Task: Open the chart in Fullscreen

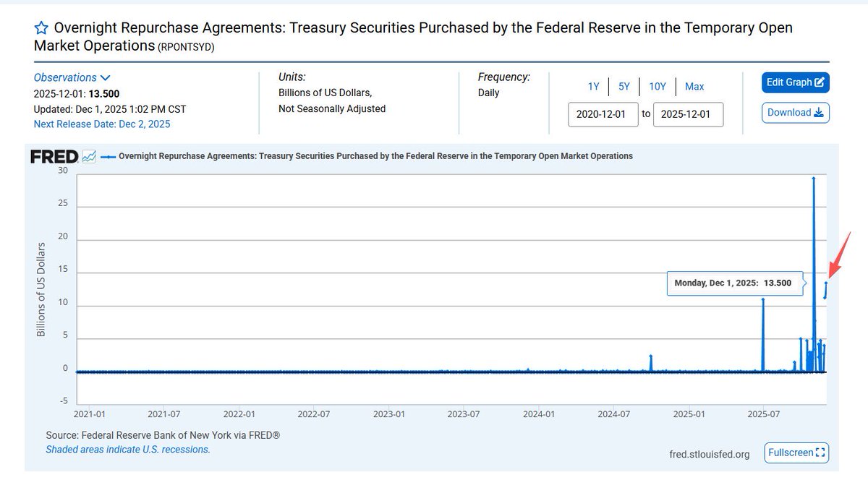Action: [796, 453]
